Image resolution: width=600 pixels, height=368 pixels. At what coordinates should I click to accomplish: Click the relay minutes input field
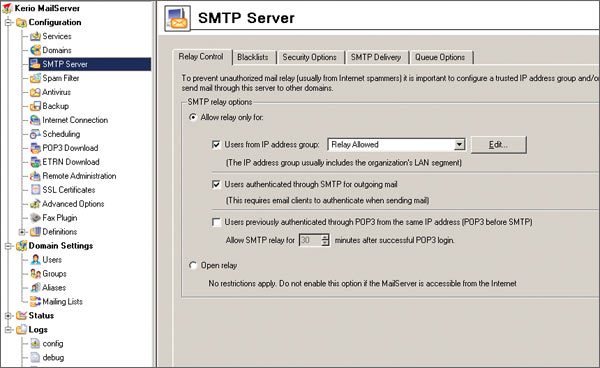click(310, 240)
